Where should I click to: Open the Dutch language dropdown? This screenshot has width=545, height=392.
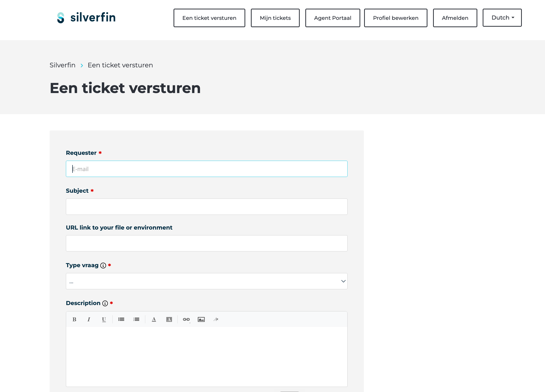502,18
